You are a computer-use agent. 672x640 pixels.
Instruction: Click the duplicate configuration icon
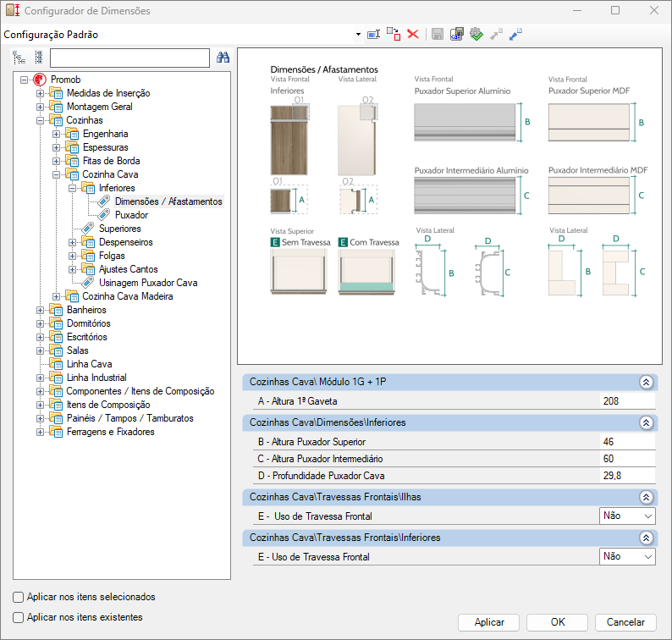394,35
